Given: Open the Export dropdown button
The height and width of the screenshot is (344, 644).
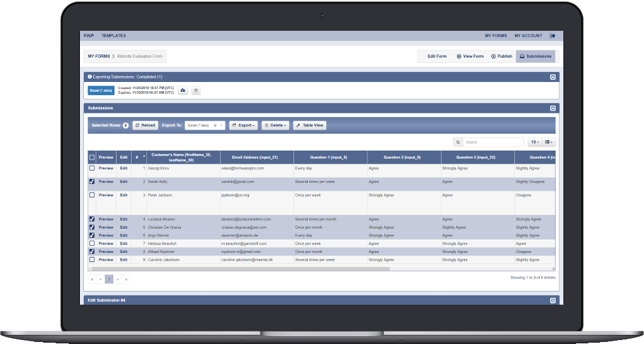Looking at the screenshot, I should pyautogui.click(x=244, y=125).
